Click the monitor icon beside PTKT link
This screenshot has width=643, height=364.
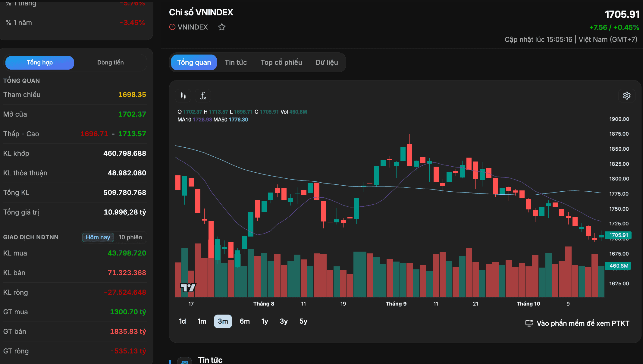(x=529, y=323)
